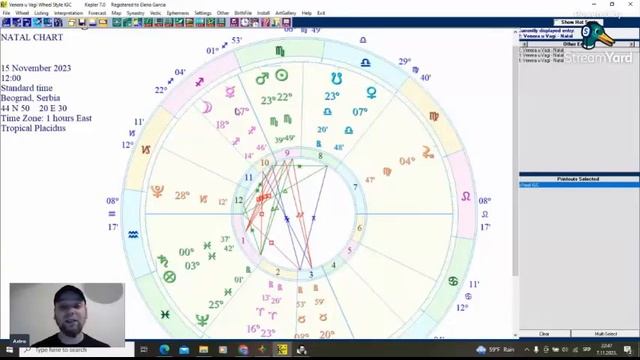
Task: Click the first yellow folder toolbar icon
Action: click(x=72, y=22)
